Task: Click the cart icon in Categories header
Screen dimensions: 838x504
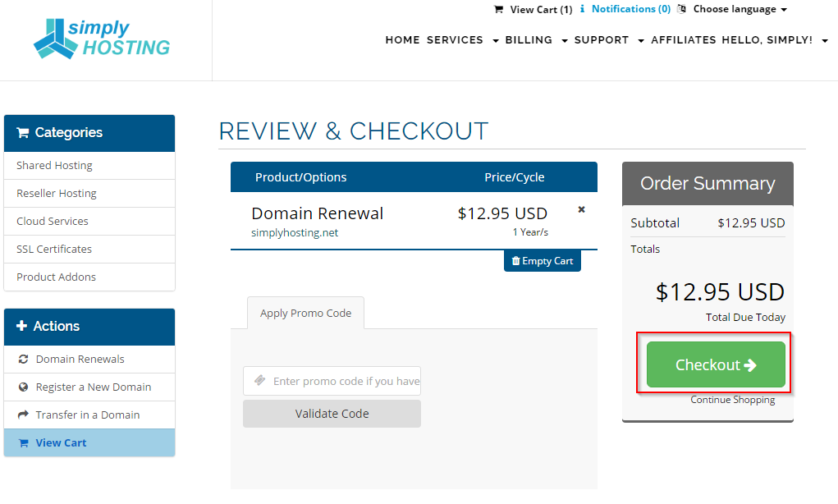Action: [x=22, y=132]
